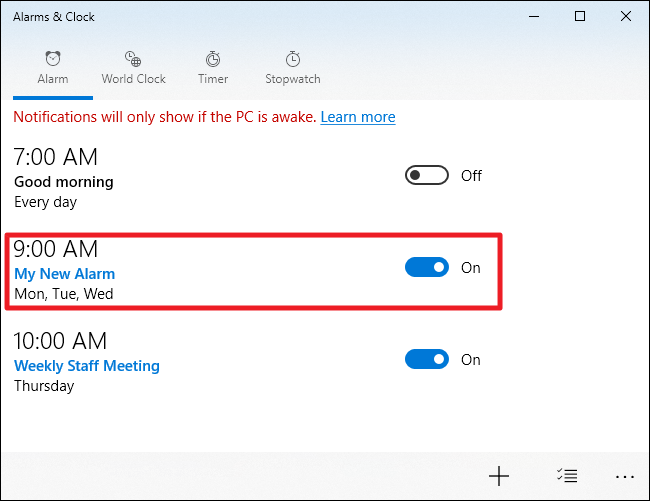Screen dimensions: 650x501
Task: Turn off the My New Alarm toggle
Action: coord(426,268)
